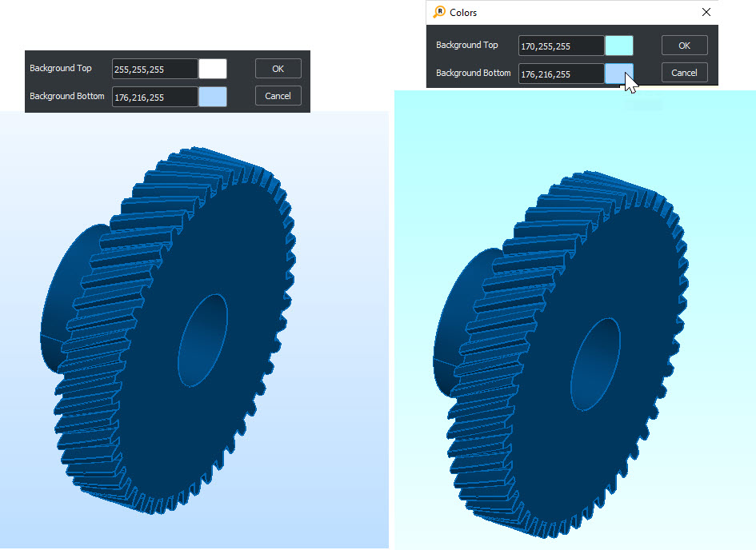Click the Background Top label in the Colors-titled dialog

(x=467, y=46)
